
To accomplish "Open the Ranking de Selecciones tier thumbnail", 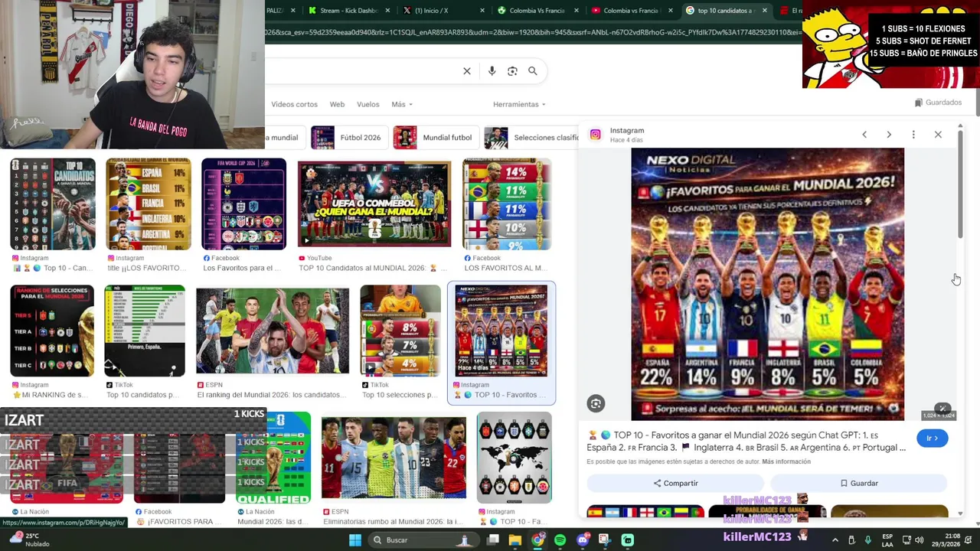I will click(x=52, y=331).
